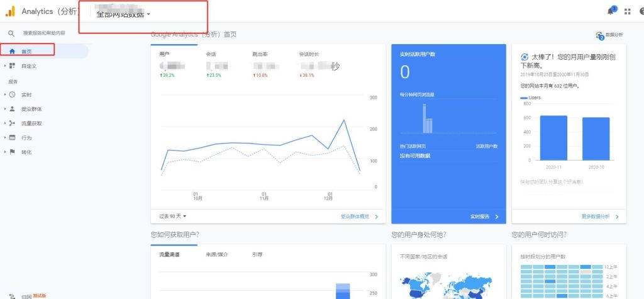Open the notifications bell icon

(x=610, y=11)
